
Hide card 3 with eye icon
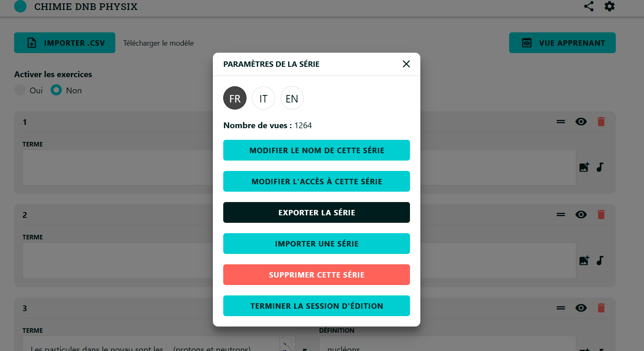point(581,308)
